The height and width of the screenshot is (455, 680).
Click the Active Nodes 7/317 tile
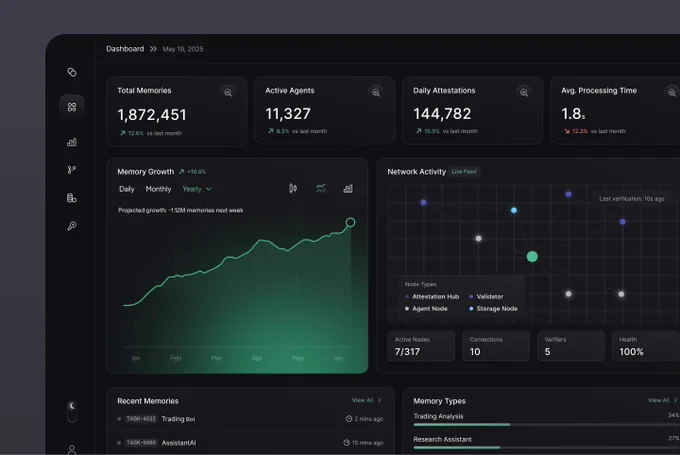(421, 346)
